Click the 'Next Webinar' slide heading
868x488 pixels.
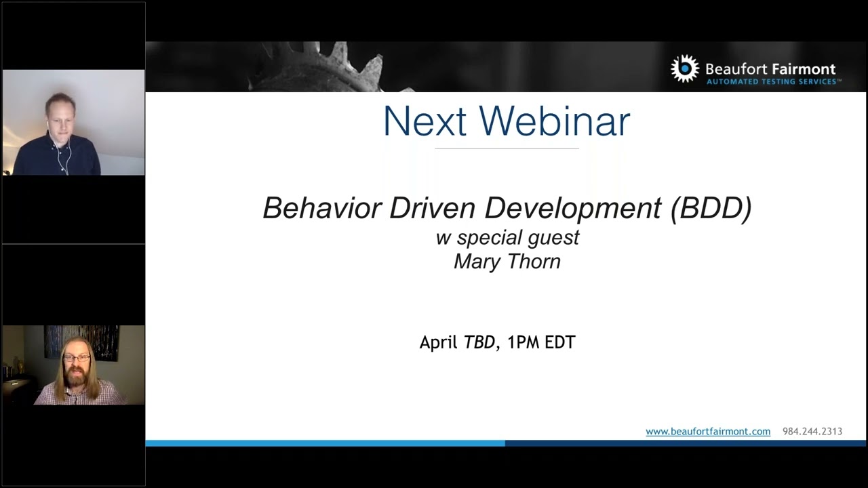pyautogui.click(x=507, y=121)
